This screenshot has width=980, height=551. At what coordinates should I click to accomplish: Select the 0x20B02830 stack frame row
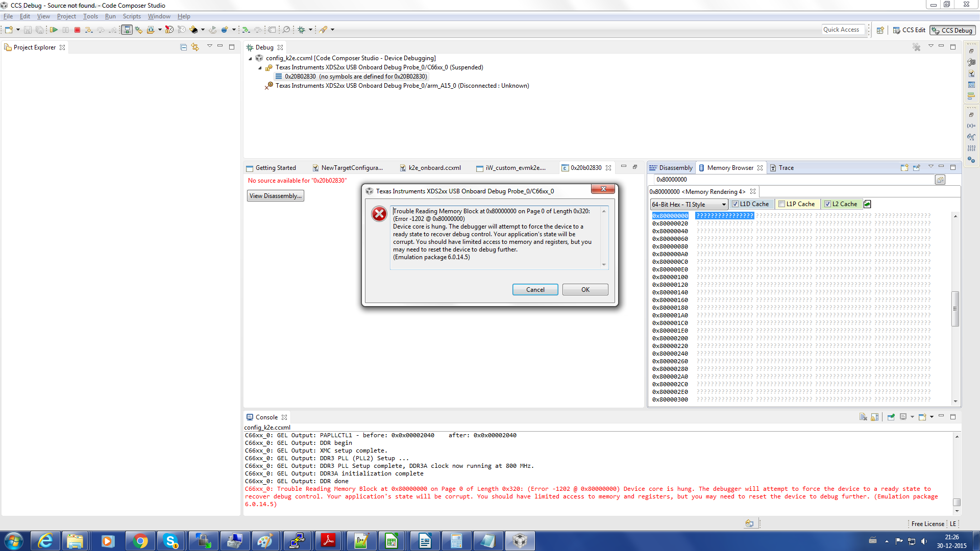point(351,77)
